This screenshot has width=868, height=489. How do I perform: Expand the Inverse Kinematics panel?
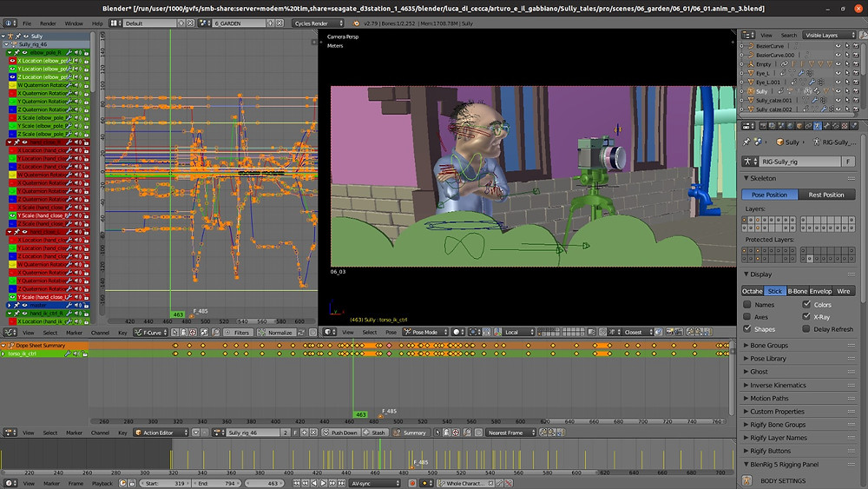[746, 385]
